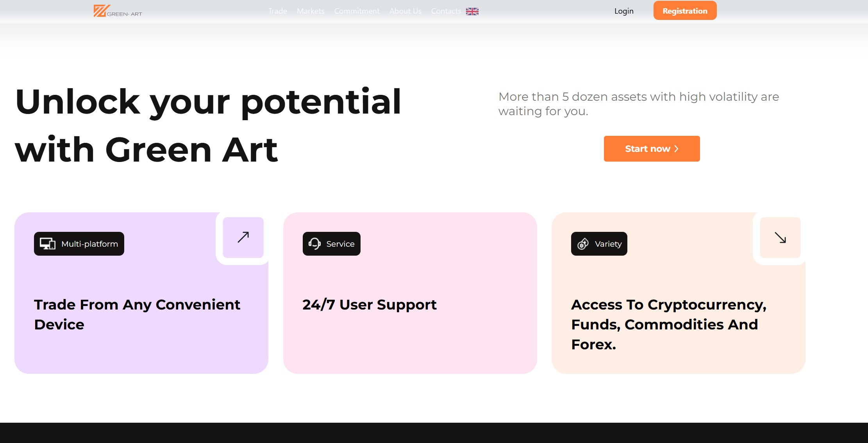Click the chevron on Start now button
868x443 pixels.
pyautogui.click(x=677, y=149)
